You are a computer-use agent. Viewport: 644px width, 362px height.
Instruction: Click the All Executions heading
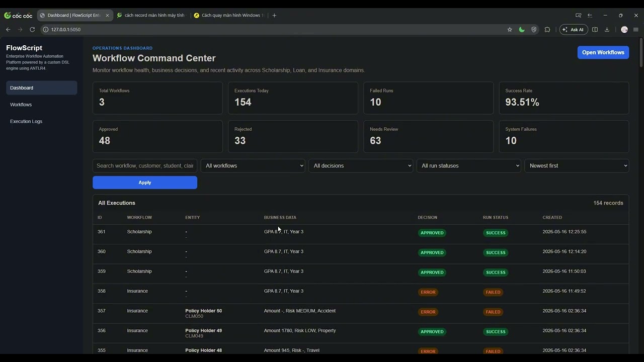click(117, 203)
